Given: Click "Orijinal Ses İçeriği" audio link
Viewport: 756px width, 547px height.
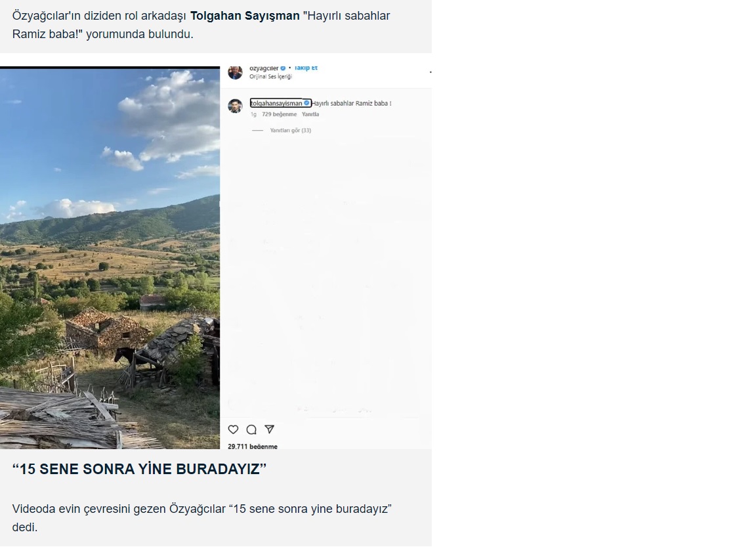Looking at the screenshot, I should 270,77.
